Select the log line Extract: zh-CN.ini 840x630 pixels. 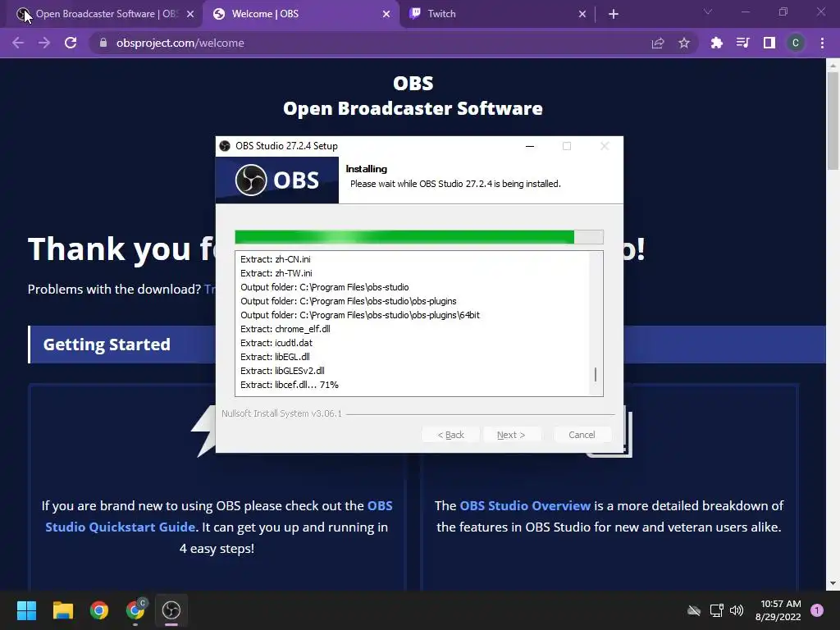pos(276,259)
